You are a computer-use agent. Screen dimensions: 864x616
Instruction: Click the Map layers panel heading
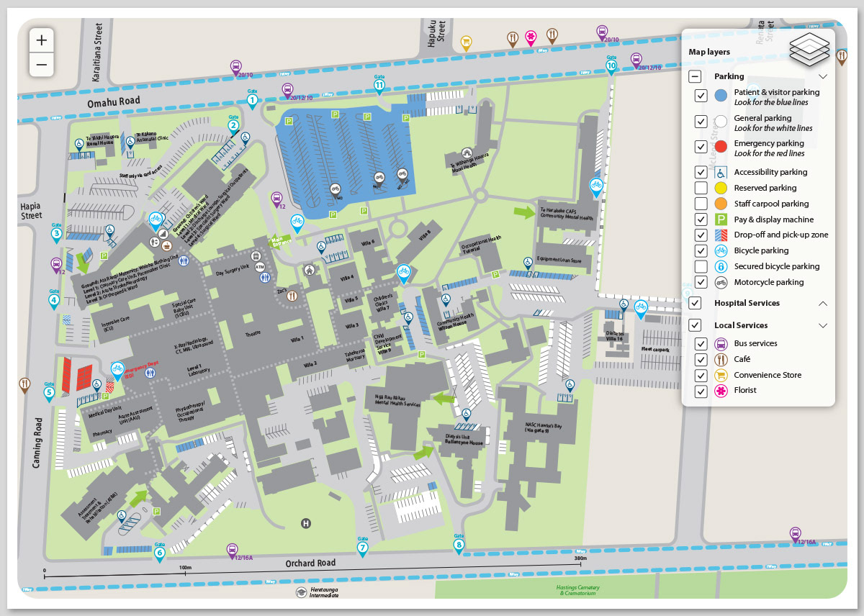point(709,52)
